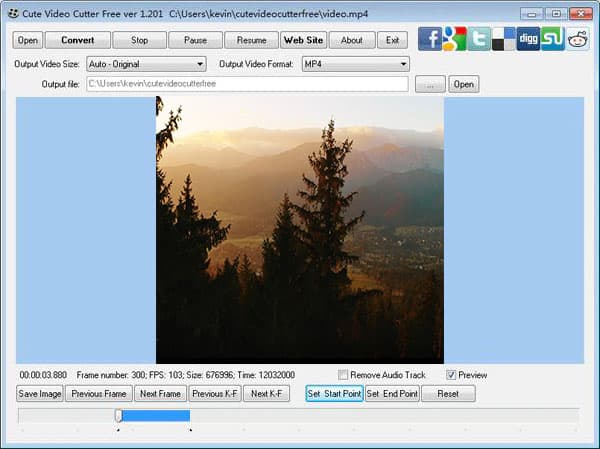The width and height of the screenshot is (600, 449).
Task: Open the Reddit share icon
Action: click(578, 40)
